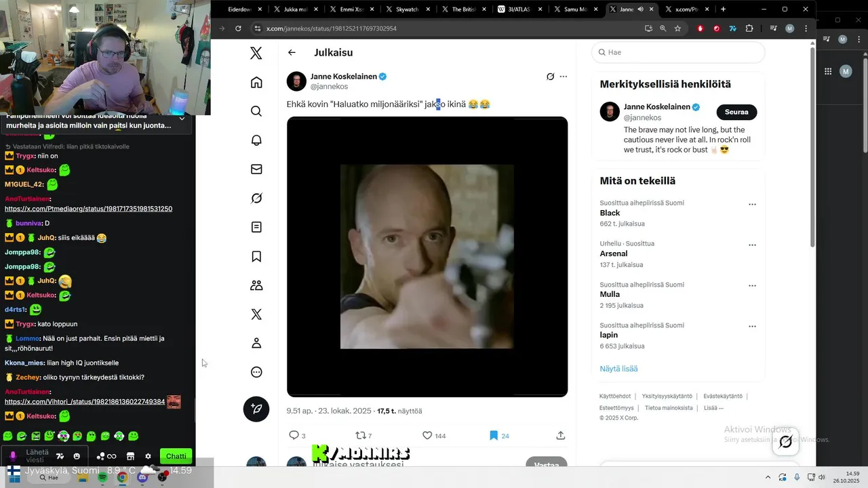868x488 pixels.
Task: Open Käyttöehdot footer link
Action: point(615,396)
